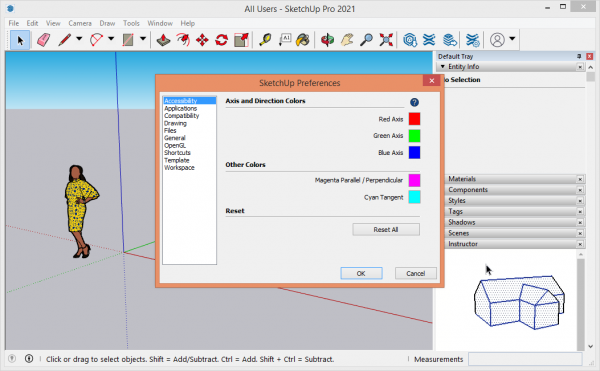600x371 pixels.
Task: Open the Help menu
Action: pos(188,23)
